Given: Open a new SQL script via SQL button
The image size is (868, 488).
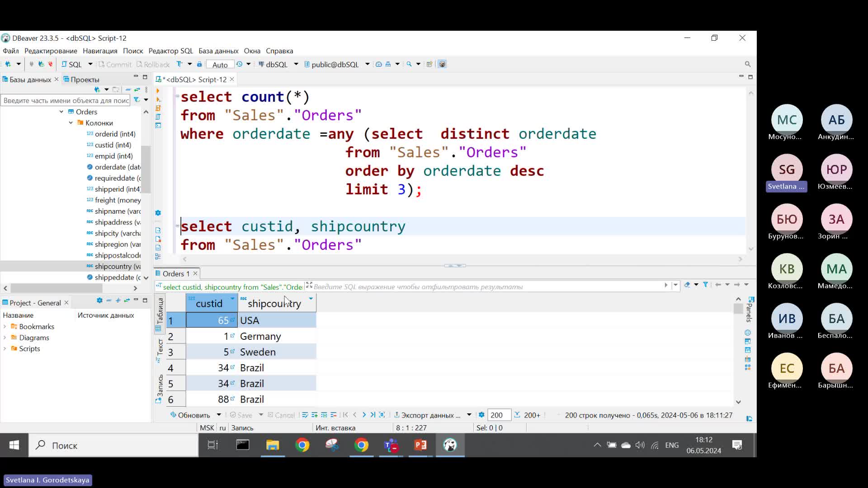Looking at the screenshot, I should pyautogui.click(x=72, y=64).
